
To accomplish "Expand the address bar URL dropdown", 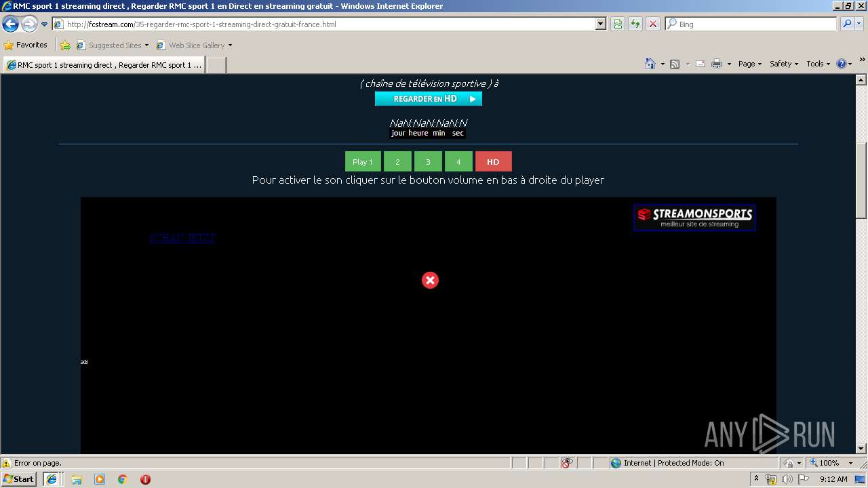I will click(601, 24).
